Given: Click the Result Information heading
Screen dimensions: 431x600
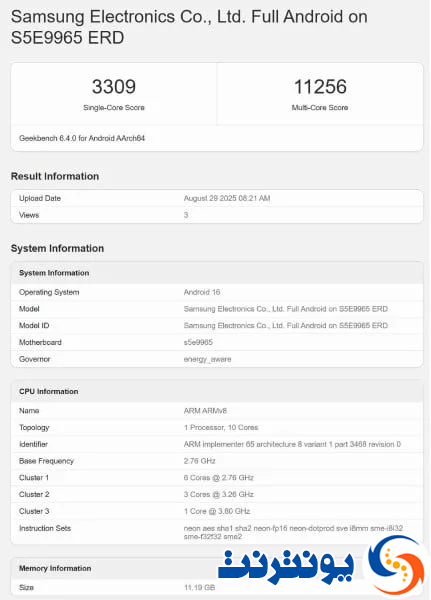Looking at the screenshot, I should [x=55, y=176].
